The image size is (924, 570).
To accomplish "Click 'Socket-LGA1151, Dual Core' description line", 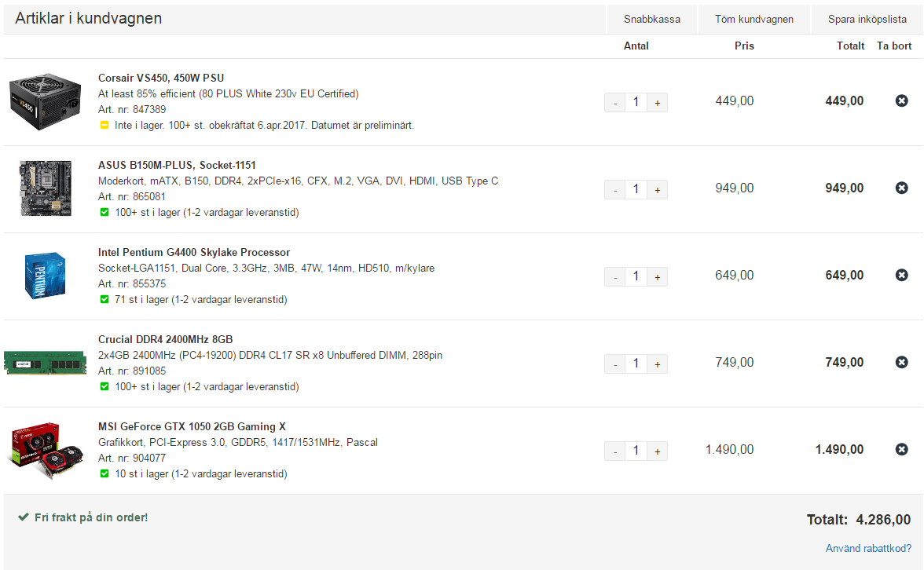I will [266, 268].
